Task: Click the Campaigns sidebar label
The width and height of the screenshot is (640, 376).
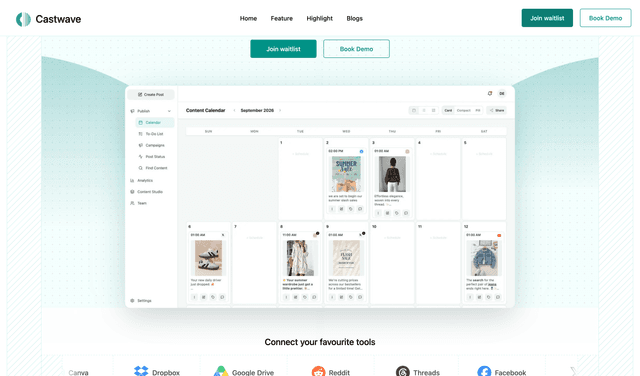Action: tap(155, 145)
